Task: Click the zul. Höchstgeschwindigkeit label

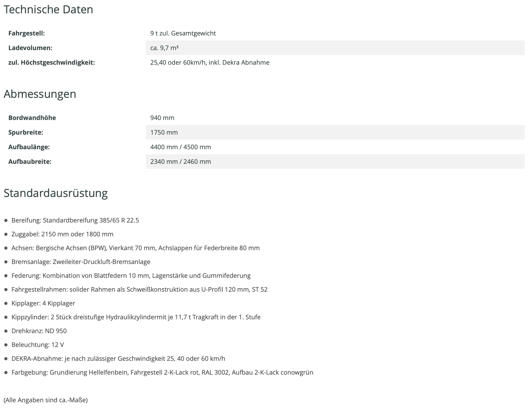Action: pos(51,63)
